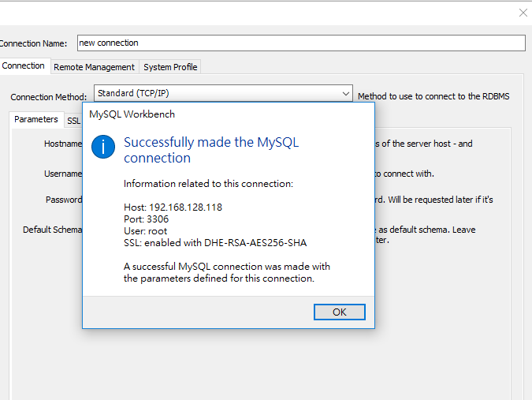
Task: Close the connection setup window
Action: [x=523, y=13]
